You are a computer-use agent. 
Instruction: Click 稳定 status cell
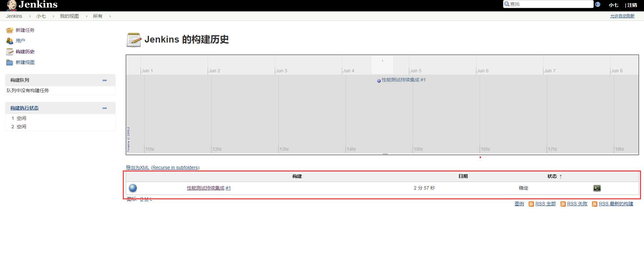(524, 188)
